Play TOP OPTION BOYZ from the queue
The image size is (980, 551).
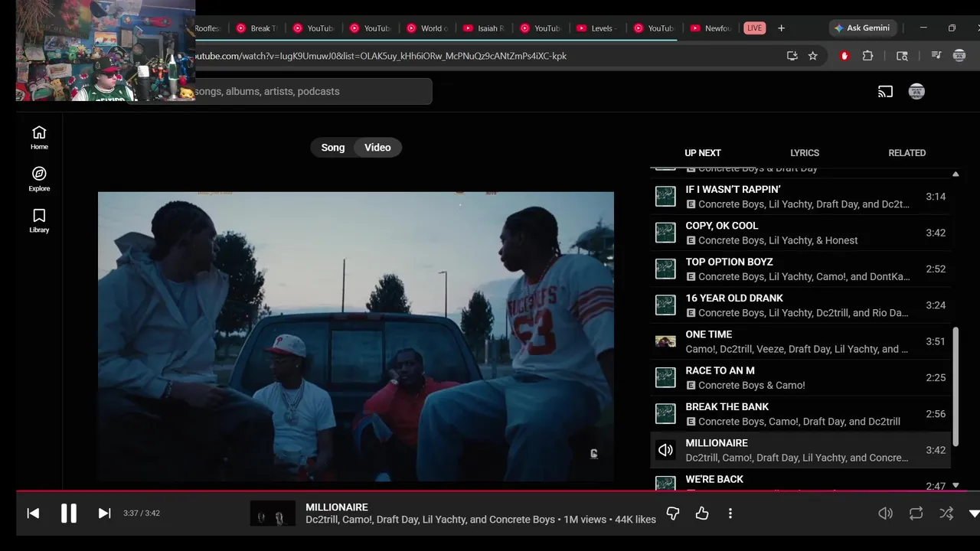800,269
